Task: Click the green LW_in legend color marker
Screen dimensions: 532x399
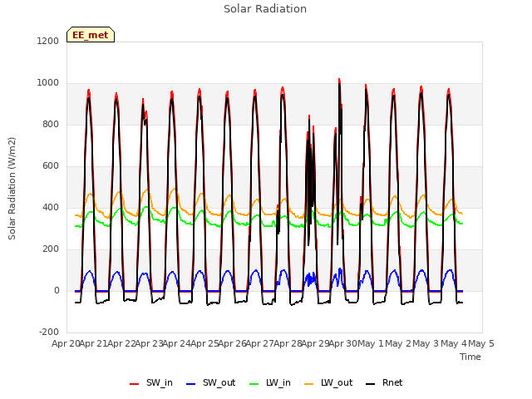Action: (254, 384)
